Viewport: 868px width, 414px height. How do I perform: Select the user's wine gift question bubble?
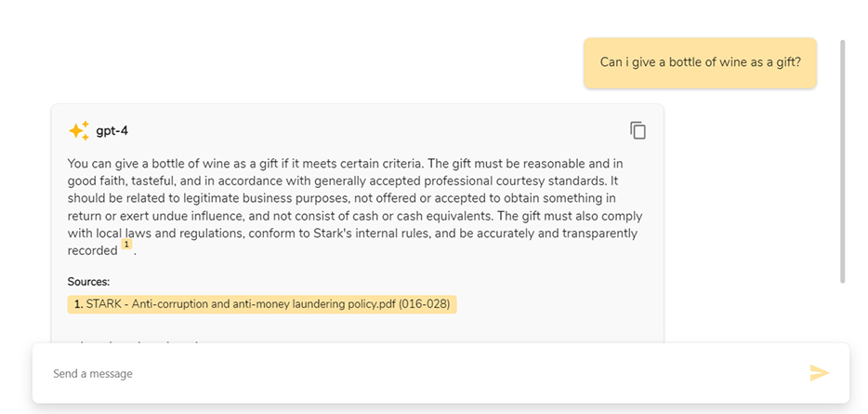[x=700, y=62]
